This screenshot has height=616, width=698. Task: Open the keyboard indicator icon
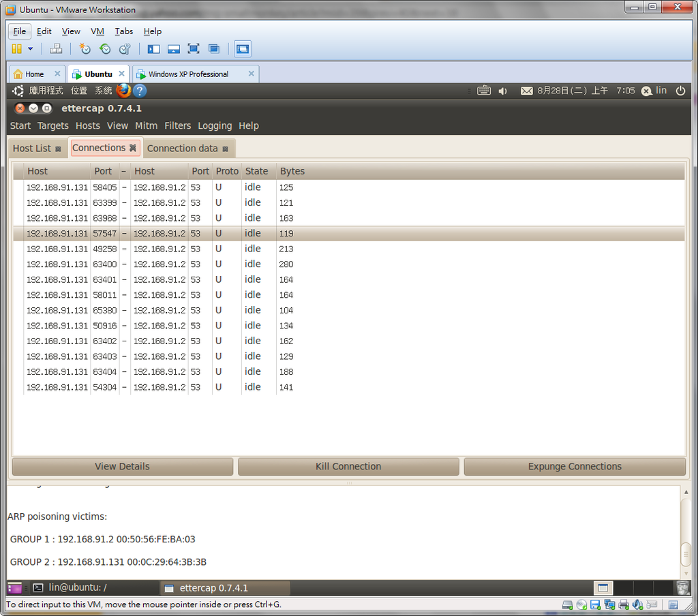point(484,91)
